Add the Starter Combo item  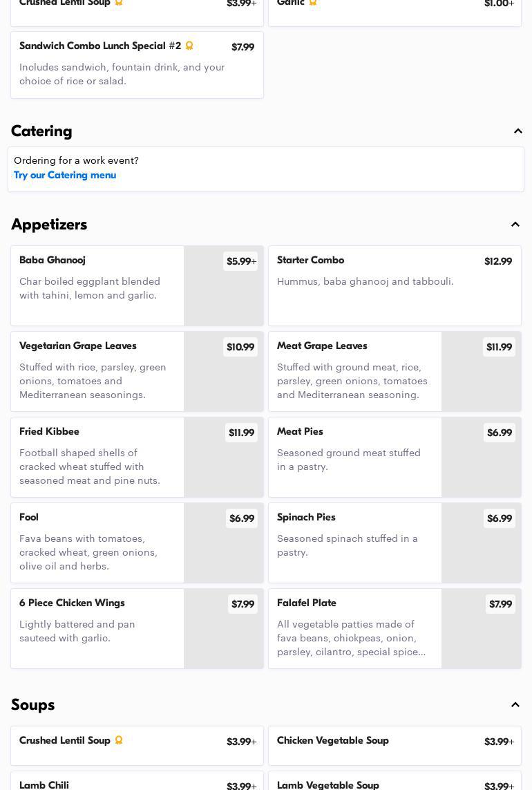pos(394,285)
